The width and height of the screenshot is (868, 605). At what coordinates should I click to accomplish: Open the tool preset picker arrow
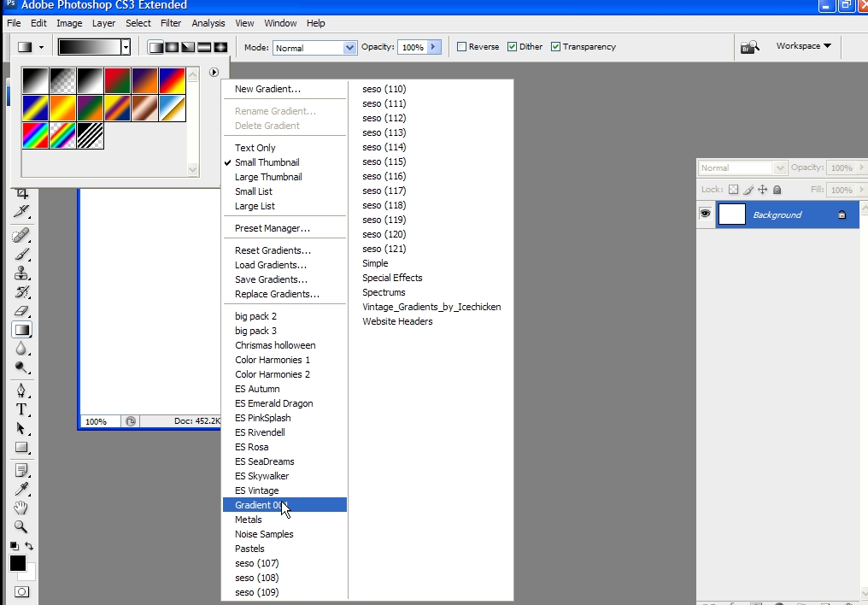pyautogui.click(x=41, y=48)
